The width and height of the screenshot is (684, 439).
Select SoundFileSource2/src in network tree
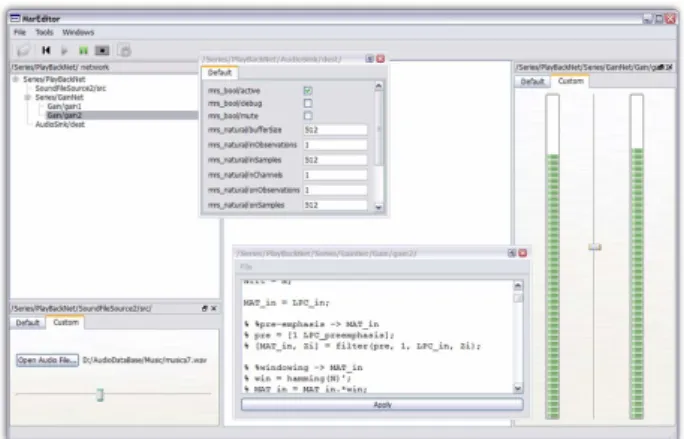[x=71, y=88]
